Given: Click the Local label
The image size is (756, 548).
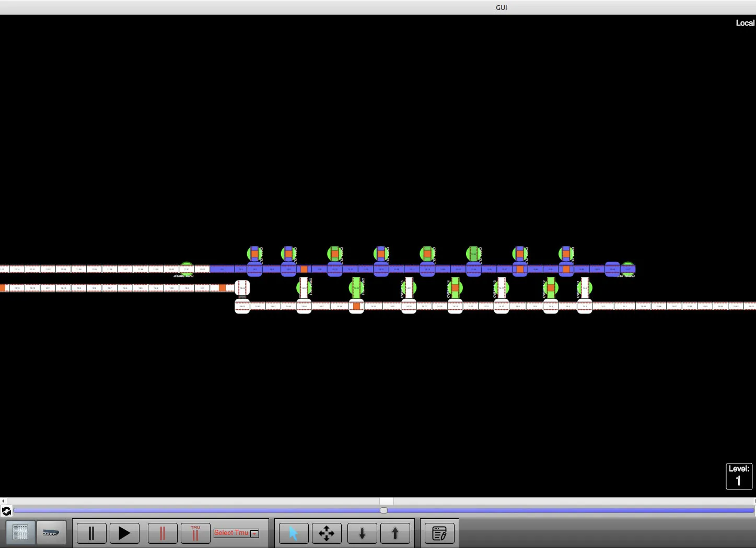Looking at the screenshot, I should (x=745, y=23).
